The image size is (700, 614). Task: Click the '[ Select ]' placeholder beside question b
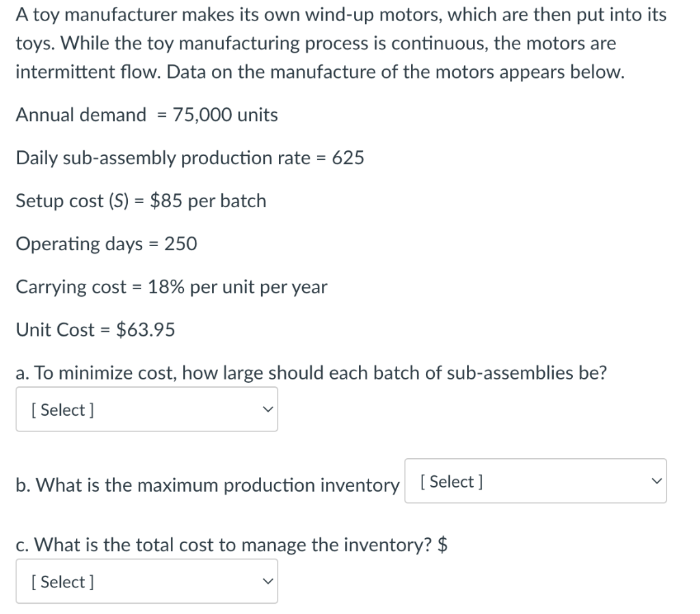(452, 481)
